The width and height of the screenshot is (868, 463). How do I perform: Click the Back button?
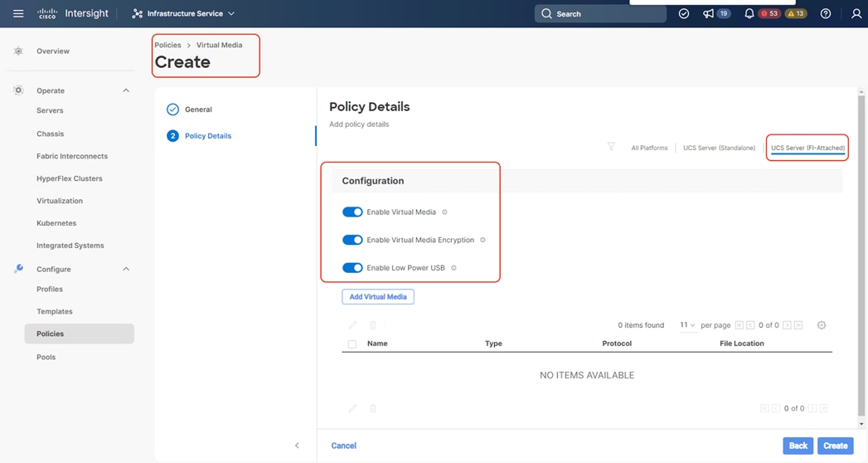(798, 446)
